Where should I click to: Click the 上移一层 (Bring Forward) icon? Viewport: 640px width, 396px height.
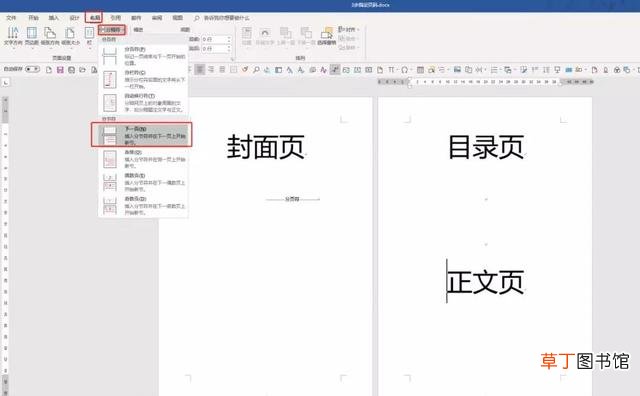pyautogui.click(x=286, y=36)
